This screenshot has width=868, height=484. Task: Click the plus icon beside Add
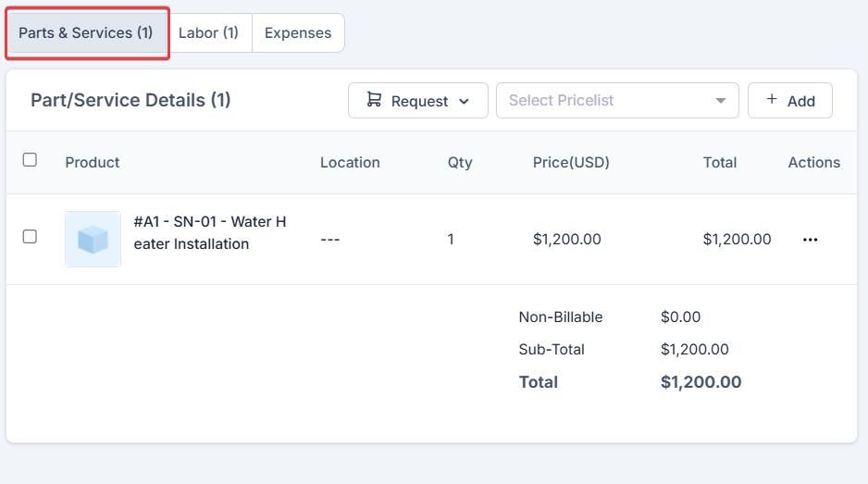(773, 100)
